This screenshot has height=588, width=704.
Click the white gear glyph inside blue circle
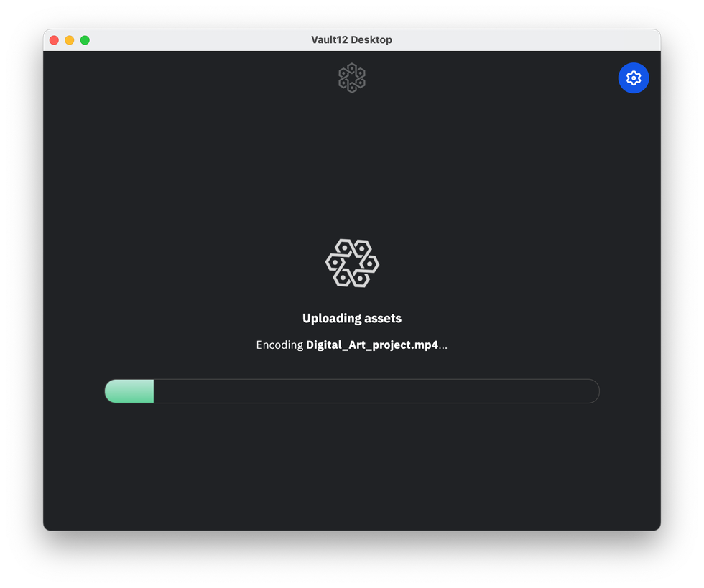pyautogui.click(x=633, y=78)
